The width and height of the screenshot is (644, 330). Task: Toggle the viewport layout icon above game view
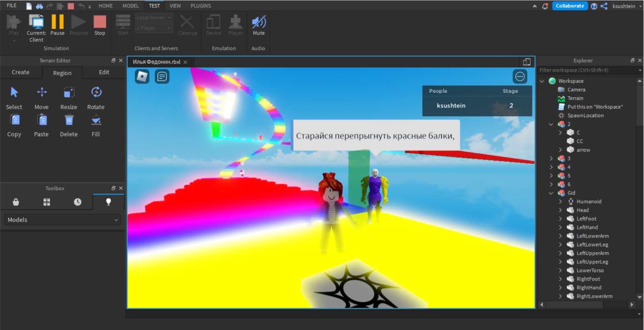(x=527, y=62)
